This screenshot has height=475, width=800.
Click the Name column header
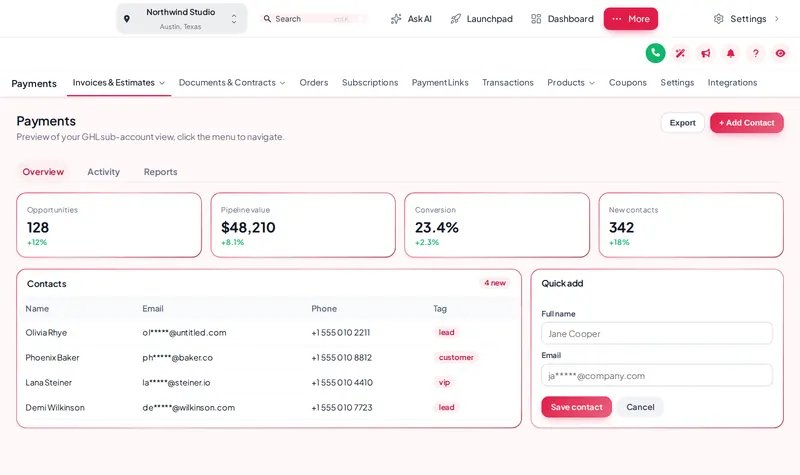point(37,309)
